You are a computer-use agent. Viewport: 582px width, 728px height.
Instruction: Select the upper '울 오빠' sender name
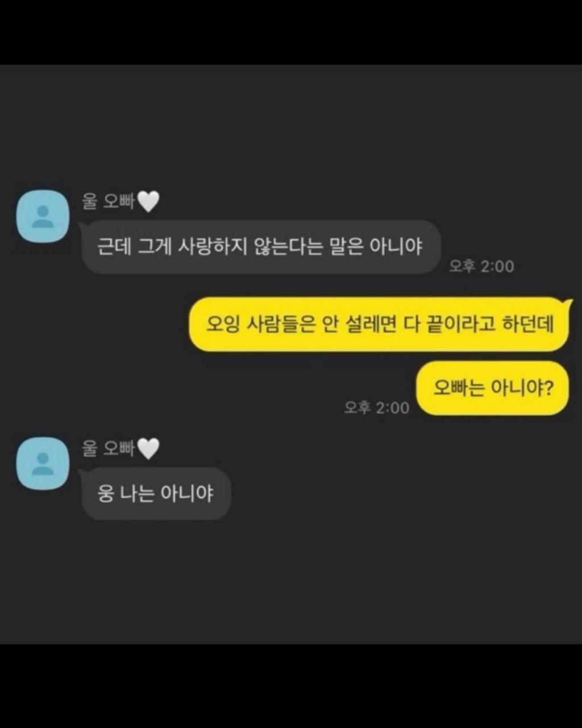[109, 201]
